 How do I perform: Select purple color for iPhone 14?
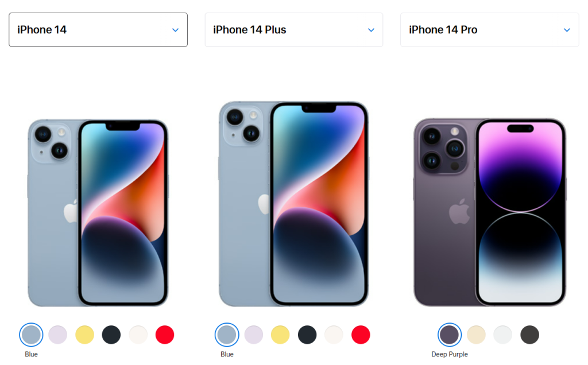pyautogui.click(x=58, y=335)
